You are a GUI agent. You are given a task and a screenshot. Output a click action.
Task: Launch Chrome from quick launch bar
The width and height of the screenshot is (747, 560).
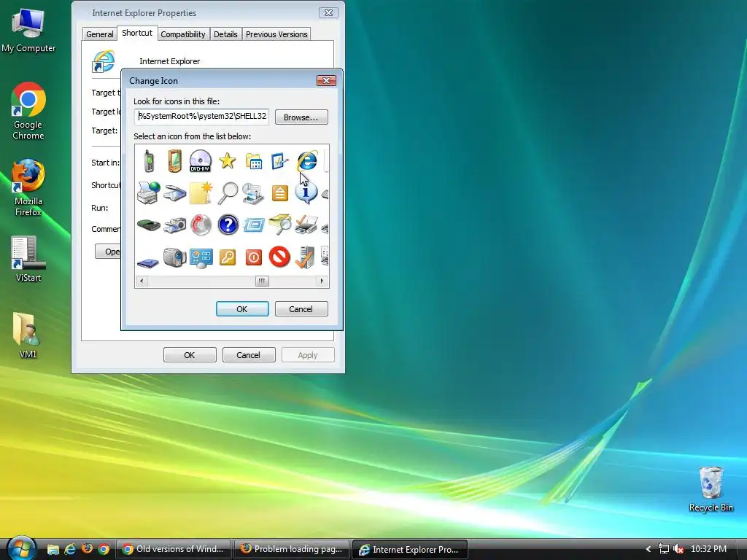click(104, 549)
